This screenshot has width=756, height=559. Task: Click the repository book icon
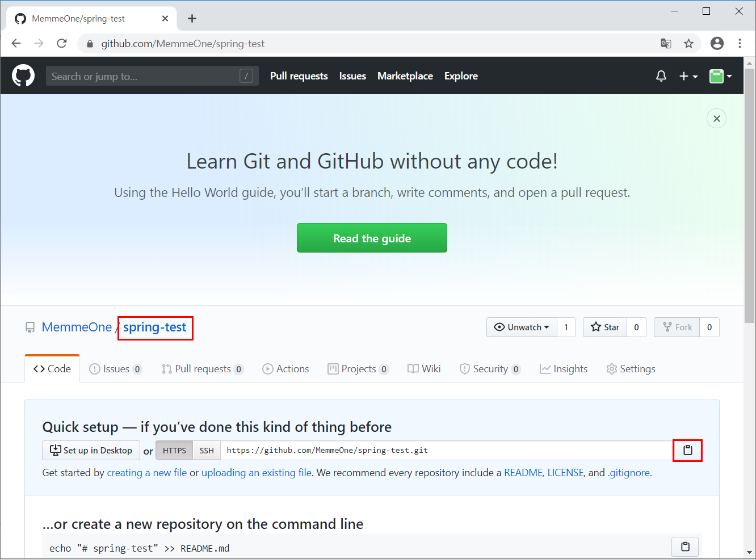coord(30,327)
